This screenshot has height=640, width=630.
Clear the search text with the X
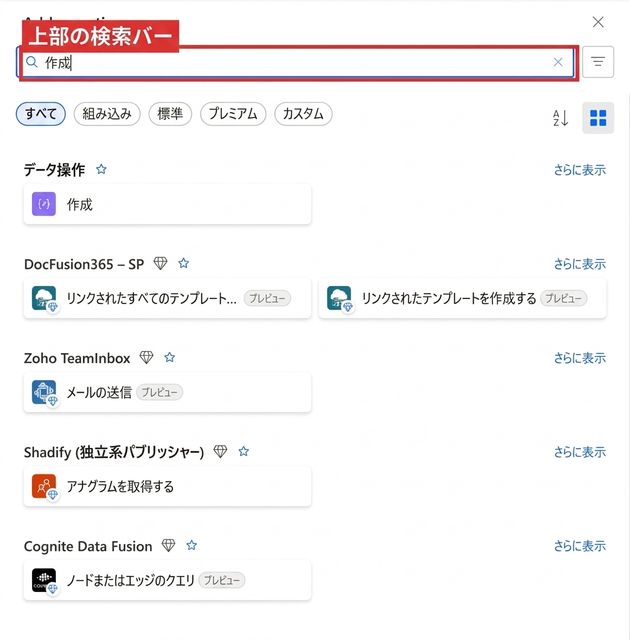[558, 62]
